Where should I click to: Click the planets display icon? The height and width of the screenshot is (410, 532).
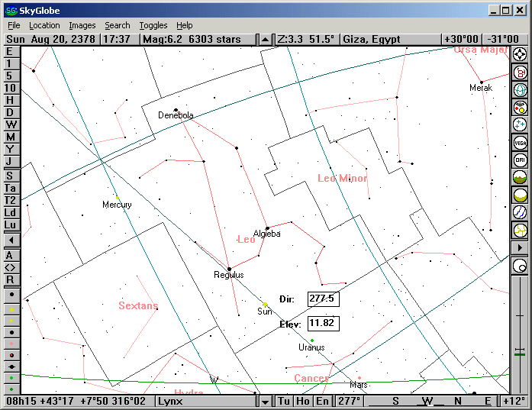[x=520, y=107]
